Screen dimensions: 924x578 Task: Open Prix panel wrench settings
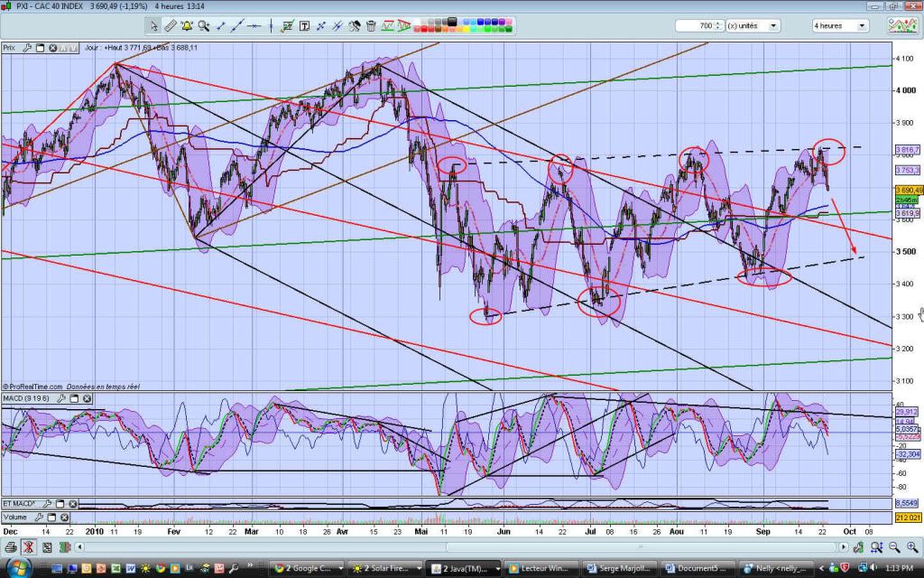click(28, 48)
